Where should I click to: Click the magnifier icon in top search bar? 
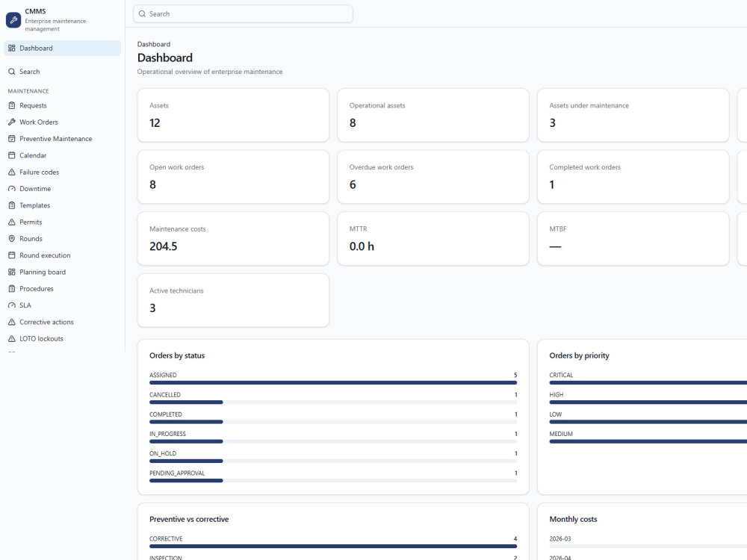tap(142, 13)
